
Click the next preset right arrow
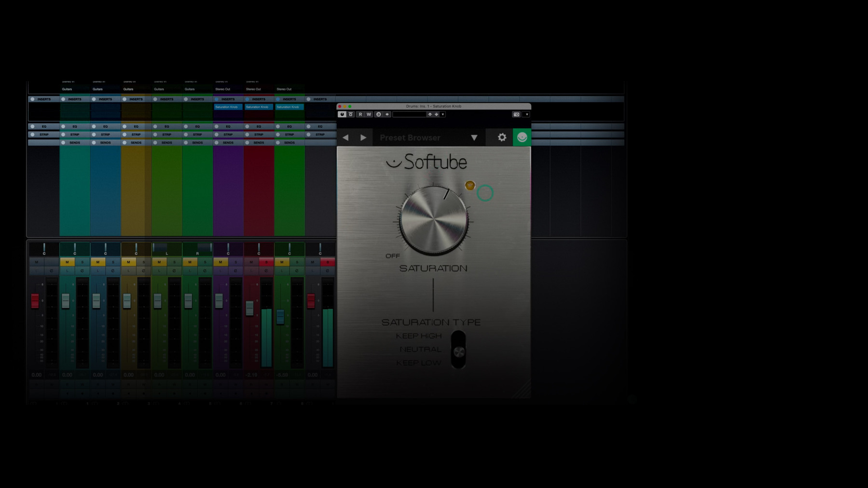(364, 137)
